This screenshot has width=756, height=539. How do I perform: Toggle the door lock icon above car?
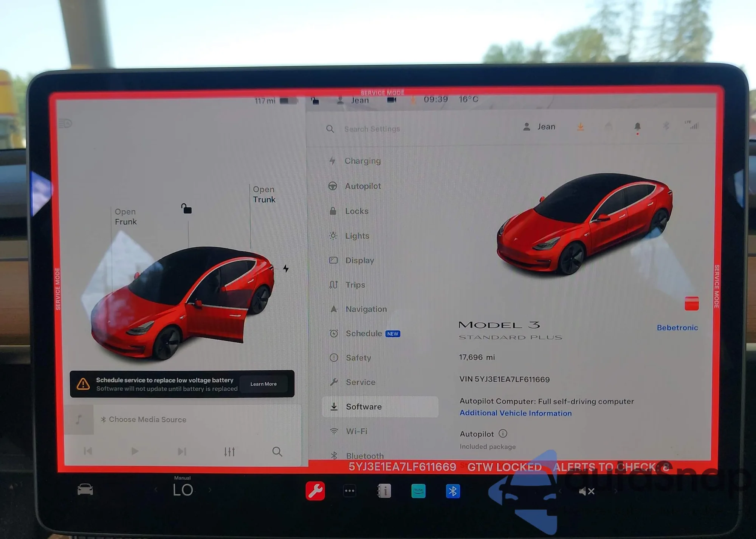186,208
